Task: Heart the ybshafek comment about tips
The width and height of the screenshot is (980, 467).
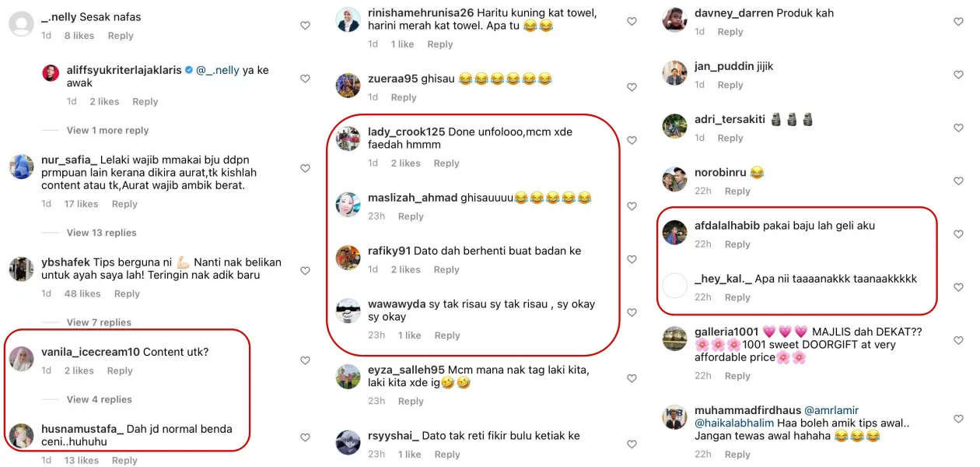Action: [x=305, y=271]
